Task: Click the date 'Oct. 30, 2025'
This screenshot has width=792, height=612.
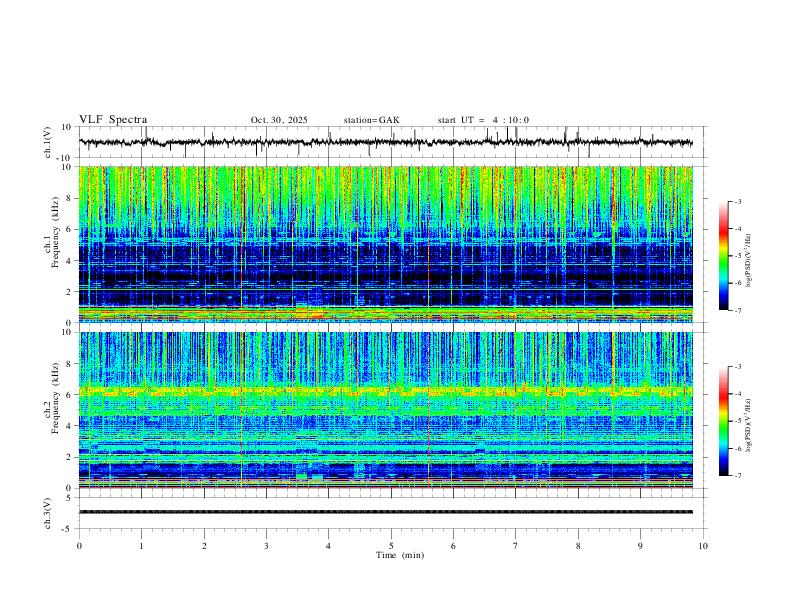Action: (279, 120)
